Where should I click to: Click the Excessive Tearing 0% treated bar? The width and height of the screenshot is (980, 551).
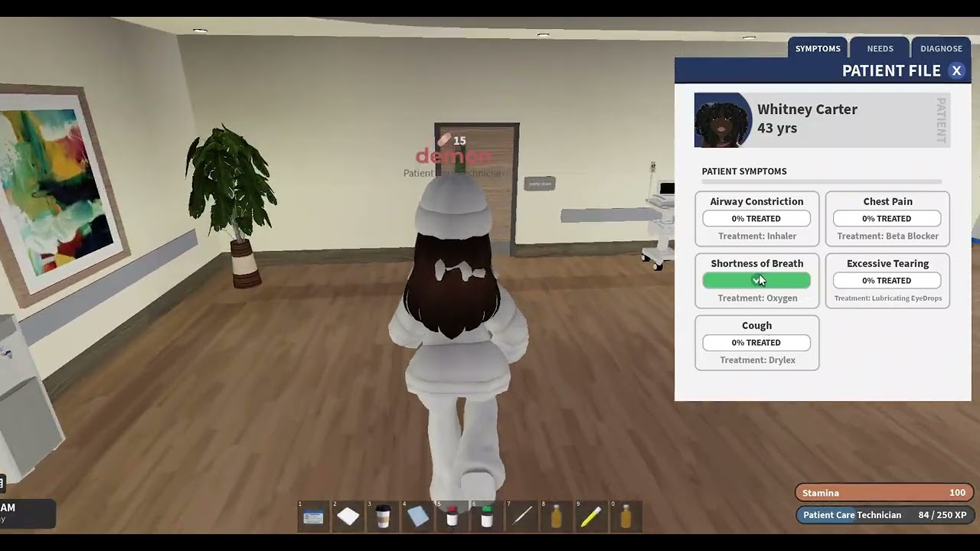887,280
